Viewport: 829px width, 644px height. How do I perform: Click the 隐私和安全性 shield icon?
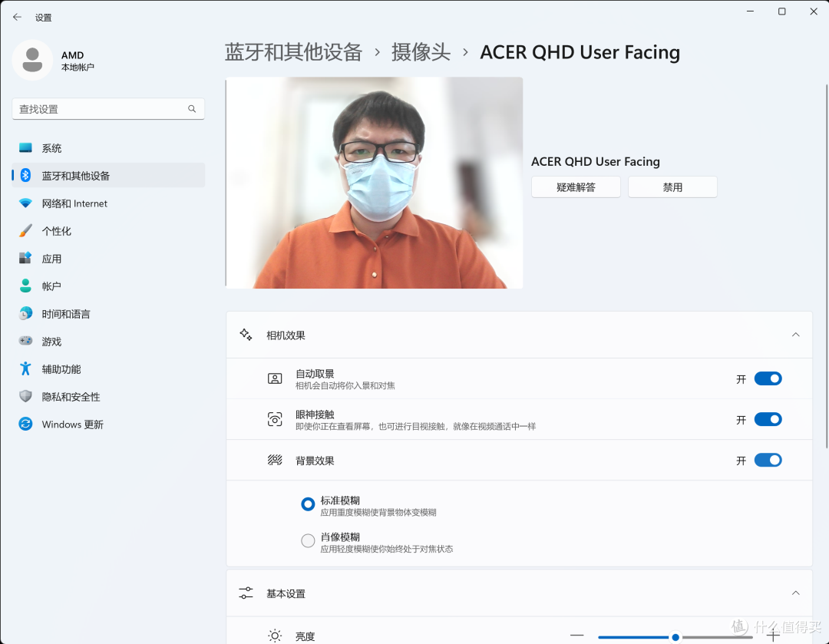(25, 396)
